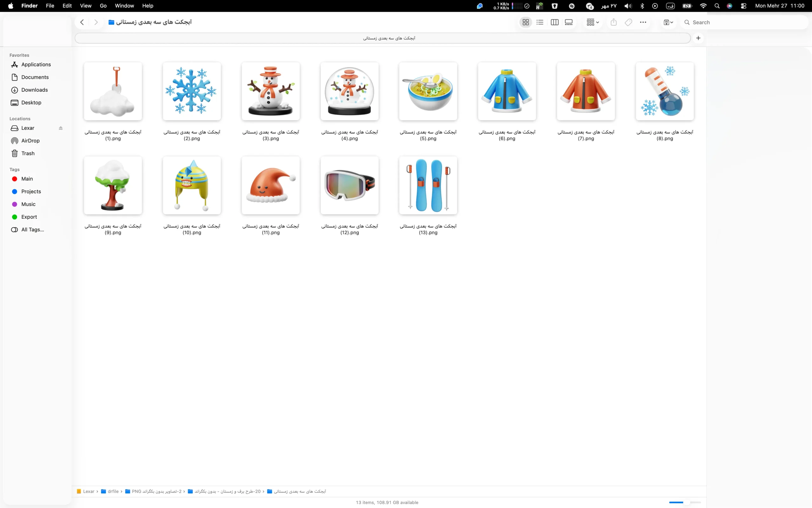Select the snow globe image (4).png
The image size is (812, 508).
[x=349, y=91]
